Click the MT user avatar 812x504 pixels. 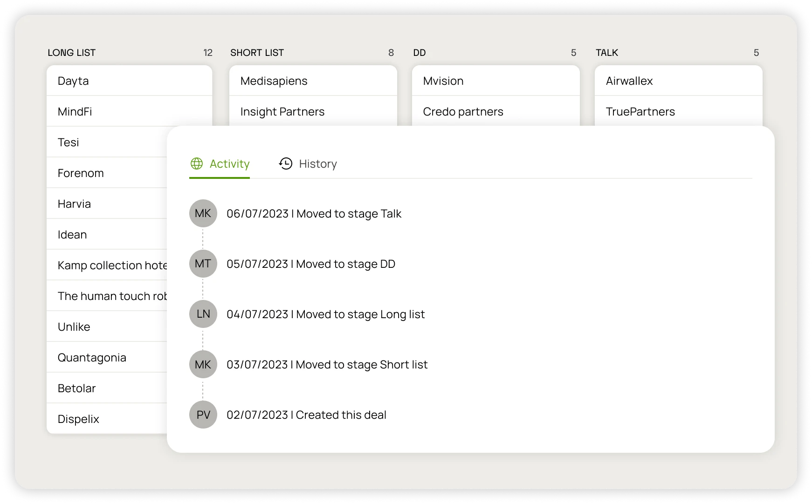point(203,264)
